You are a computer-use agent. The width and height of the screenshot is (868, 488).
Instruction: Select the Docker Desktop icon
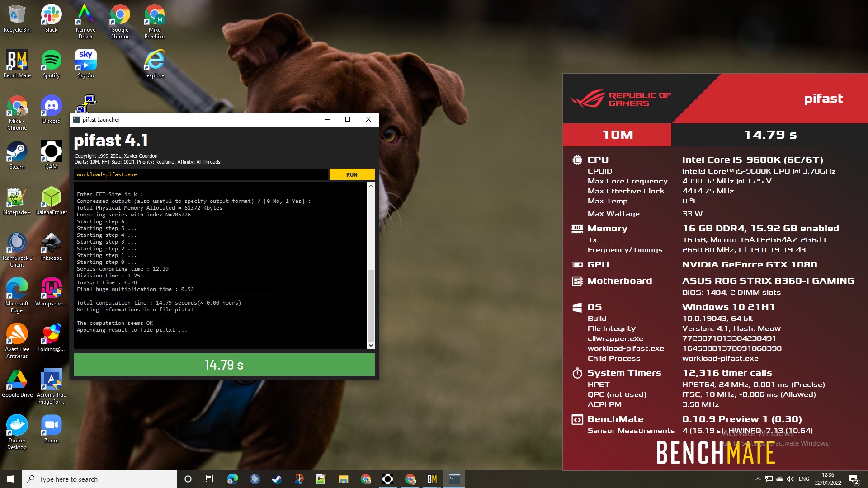click(17, 432)
